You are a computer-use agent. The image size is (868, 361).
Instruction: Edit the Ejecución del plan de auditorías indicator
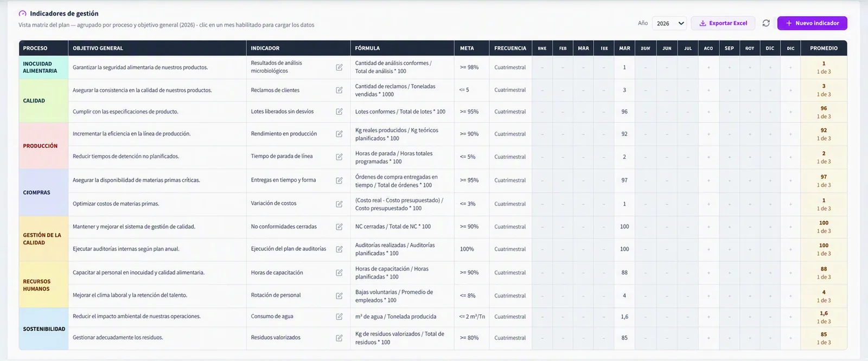pyautogui.click(x=339, y=249)
